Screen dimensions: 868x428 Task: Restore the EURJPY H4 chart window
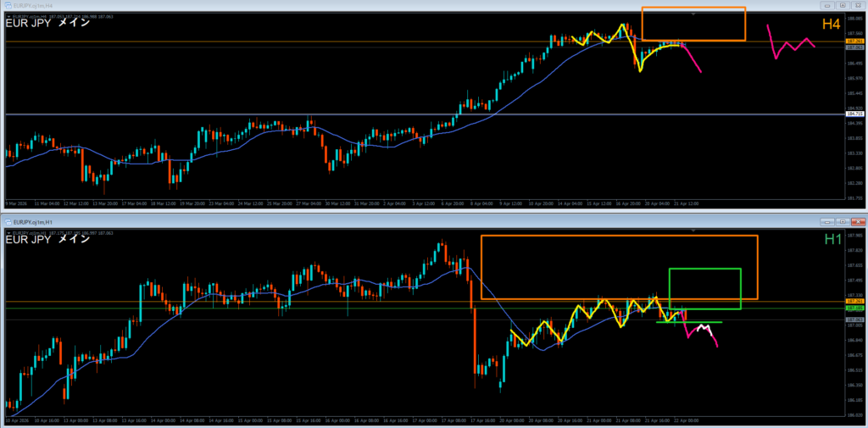click(x=843, y=5)
